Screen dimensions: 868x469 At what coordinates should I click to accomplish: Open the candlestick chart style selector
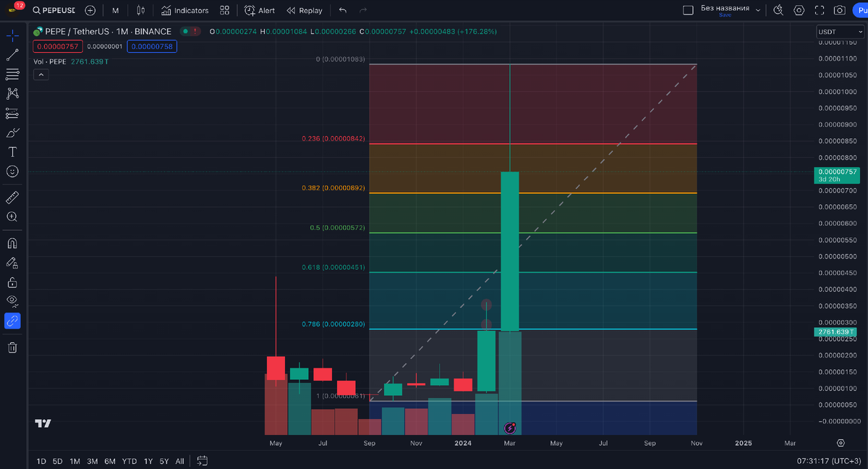(141, 10)
